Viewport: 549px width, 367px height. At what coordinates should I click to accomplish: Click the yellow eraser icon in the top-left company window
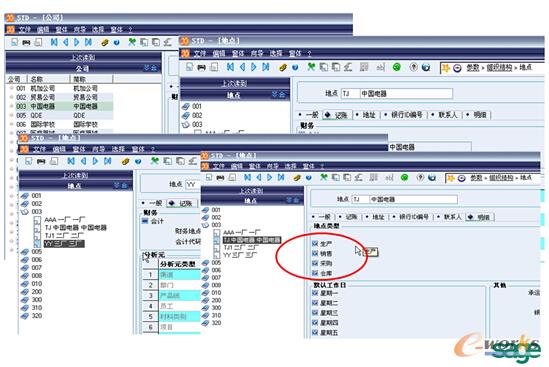[105, 42]
